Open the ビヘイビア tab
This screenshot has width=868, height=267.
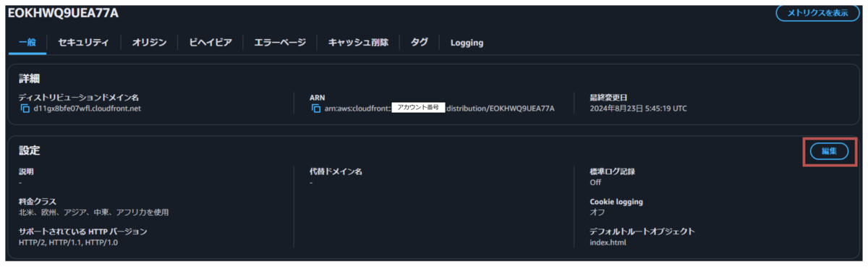[210, 43]
